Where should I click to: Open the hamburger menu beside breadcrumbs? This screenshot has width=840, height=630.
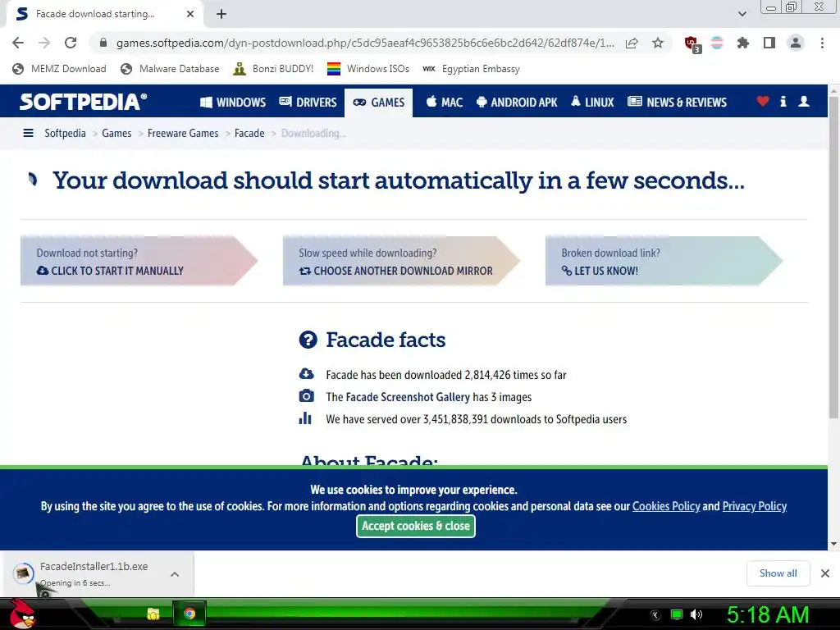pos(29,133)
